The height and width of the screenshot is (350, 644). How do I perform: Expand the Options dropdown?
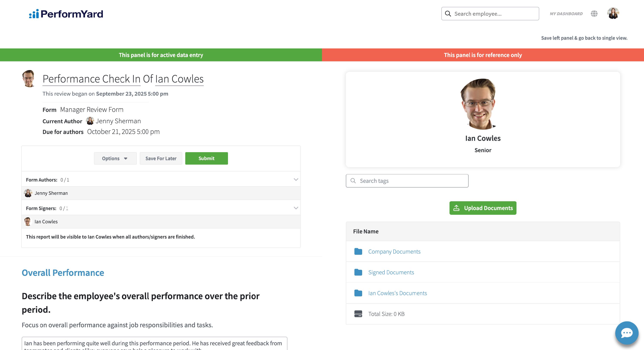[x=115, y=158]
